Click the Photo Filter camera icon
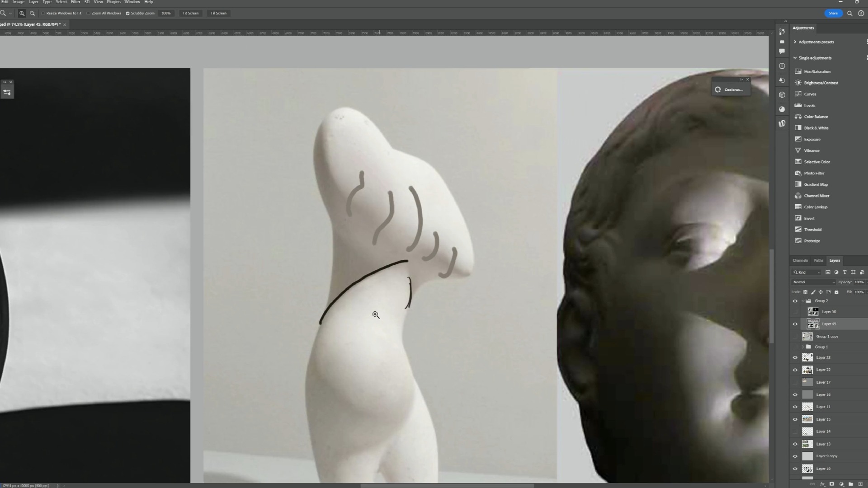Screen dimensions: 868x488 coord(798,173)
